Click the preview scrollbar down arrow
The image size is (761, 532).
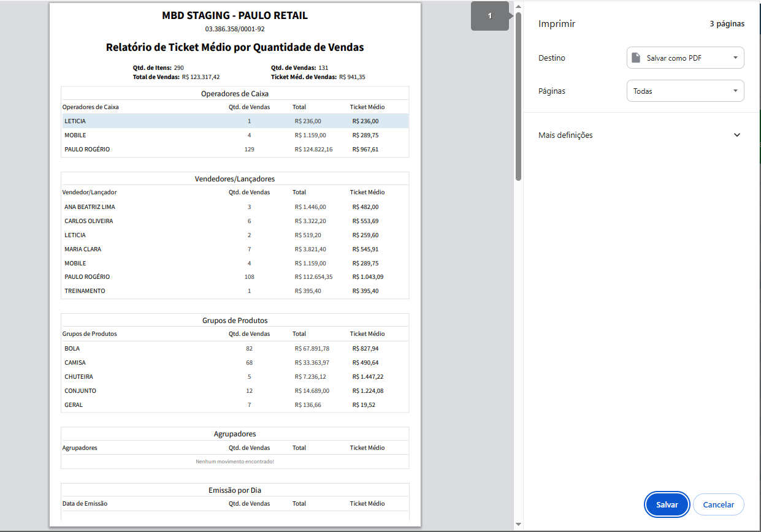click(518, 524)
